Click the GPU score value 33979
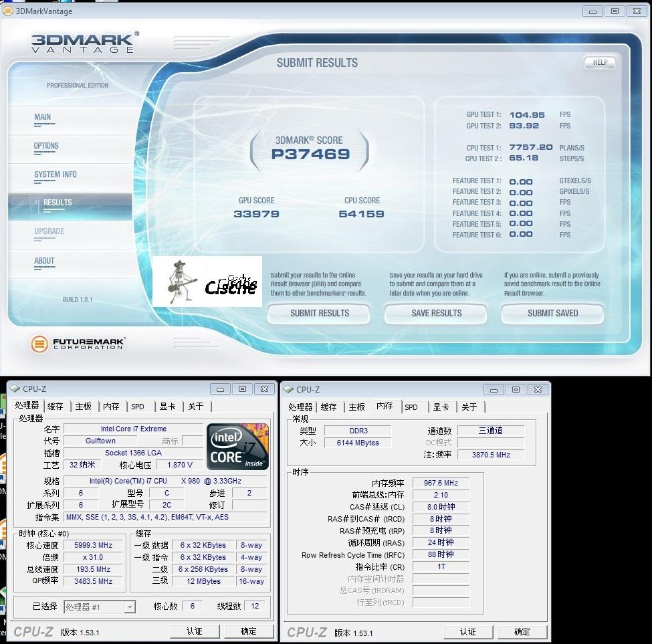 pos(256,214)
